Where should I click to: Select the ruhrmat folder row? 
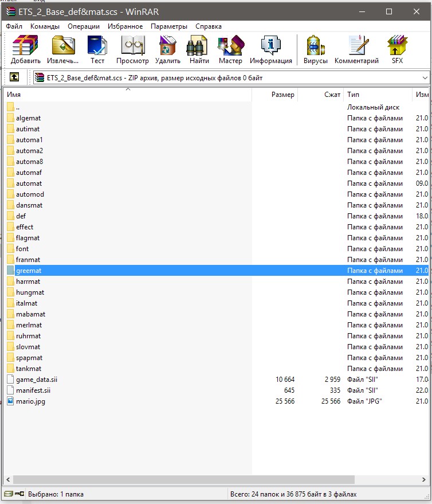tap(217, 336)
